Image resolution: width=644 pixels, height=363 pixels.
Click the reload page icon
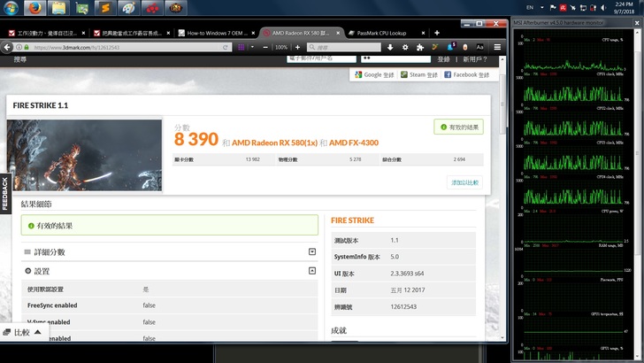pos(225,47)
